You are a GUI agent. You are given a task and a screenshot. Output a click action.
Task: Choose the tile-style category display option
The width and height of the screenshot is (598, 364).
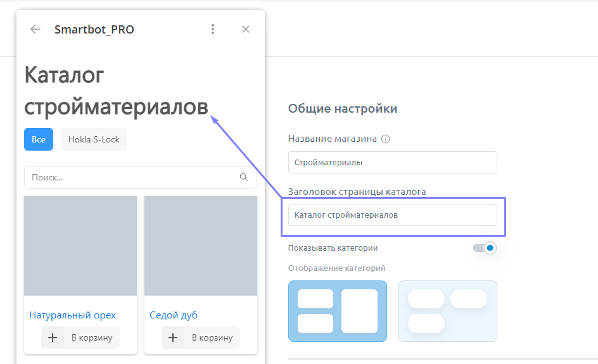tap(338, 311)
